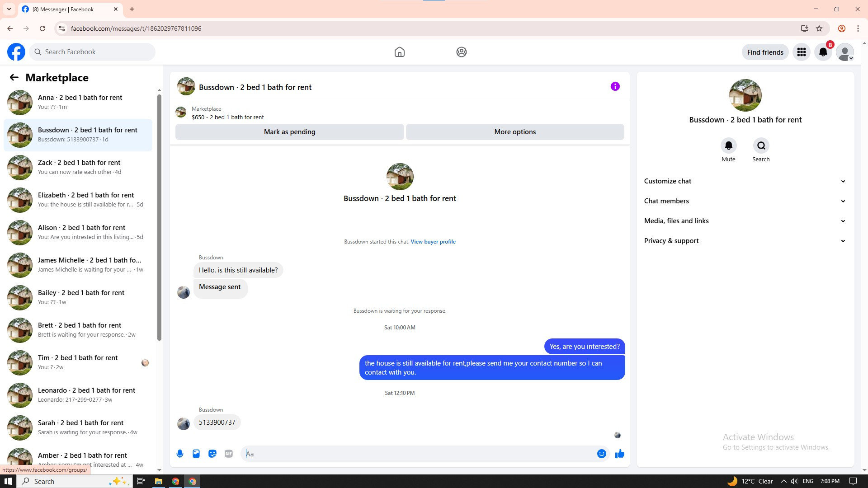The image size is (868, 488).
Task: Expand Privacy & support section
Action: (745, 241)
